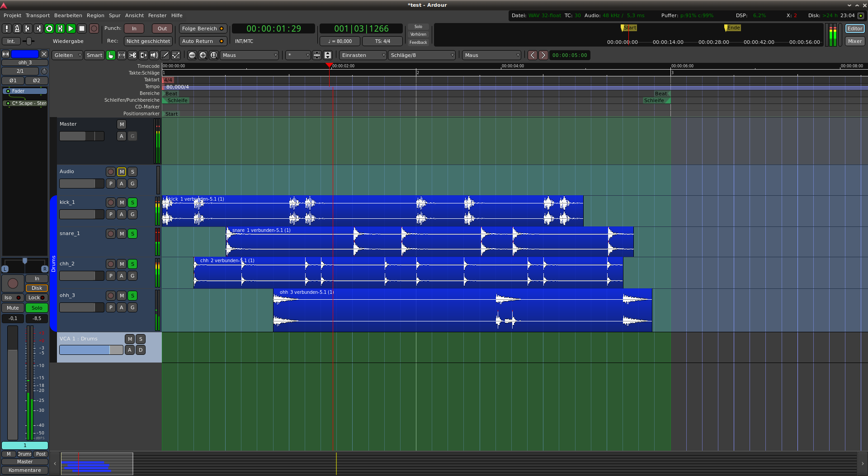Viewport: 868px width, 476px height.
Task: Open Nicht geschichtet record mode dropdown
Action: [148, 41]
